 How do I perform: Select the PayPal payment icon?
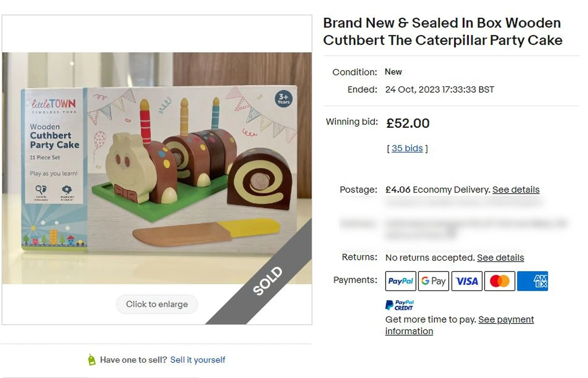(x=401, y=281)
